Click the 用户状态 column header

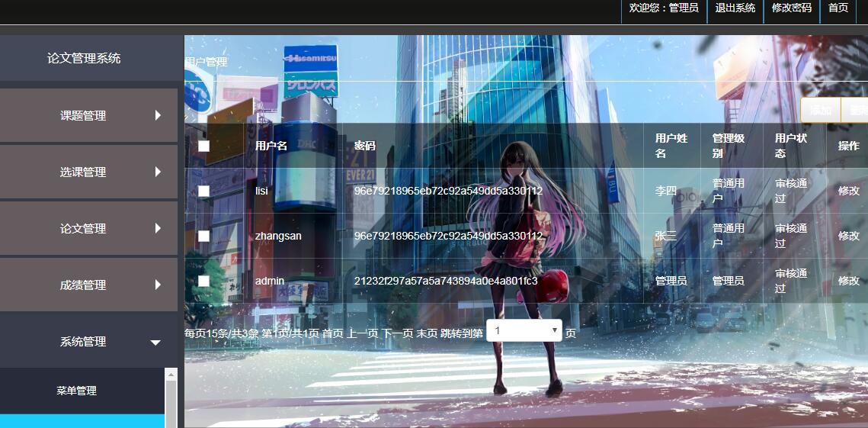(x=791, y=145)
